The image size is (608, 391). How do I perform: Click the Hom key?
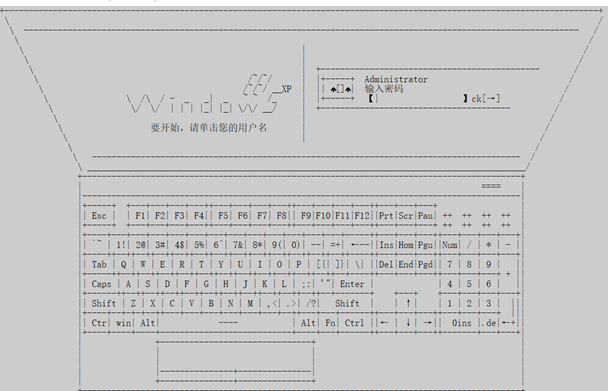click(406, 244)
